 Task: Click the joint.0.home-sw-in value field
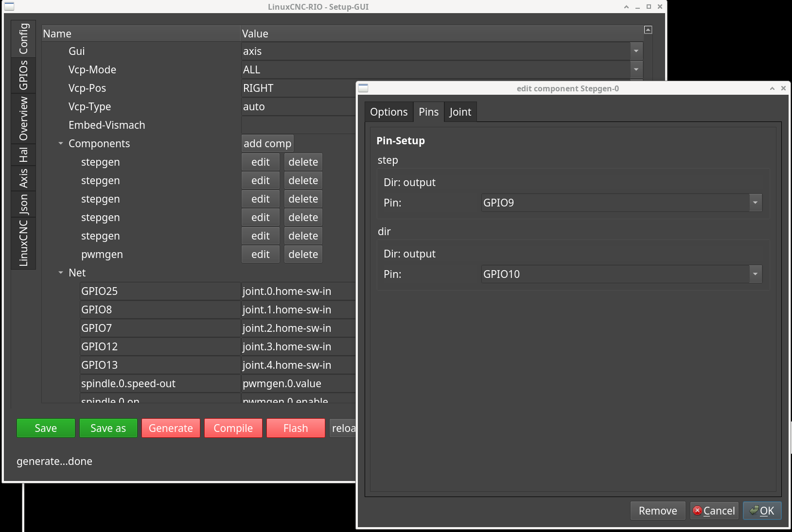[299, 291]
